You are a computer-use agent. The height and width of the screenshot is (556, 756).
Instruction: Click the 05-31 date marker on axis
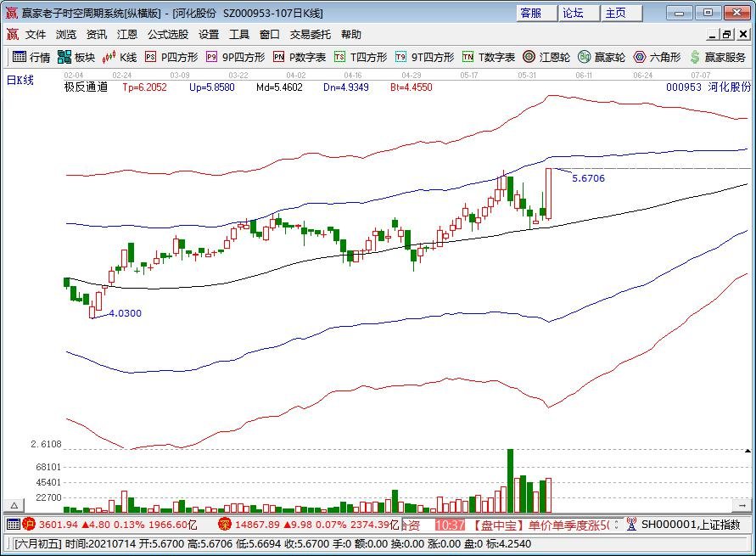527,76
